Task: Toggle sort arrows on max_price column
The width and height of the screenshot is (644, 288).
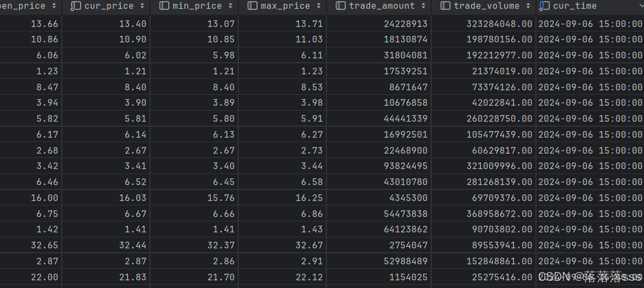Action: [318, 6]
